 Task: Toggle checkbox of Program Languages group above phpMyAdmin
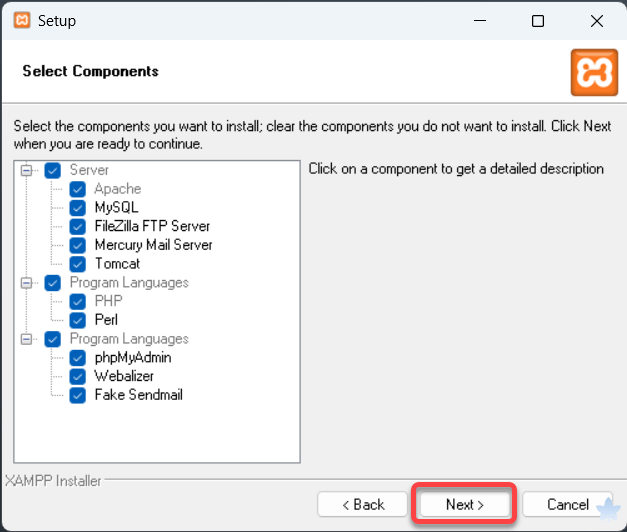tap(53, 339)
